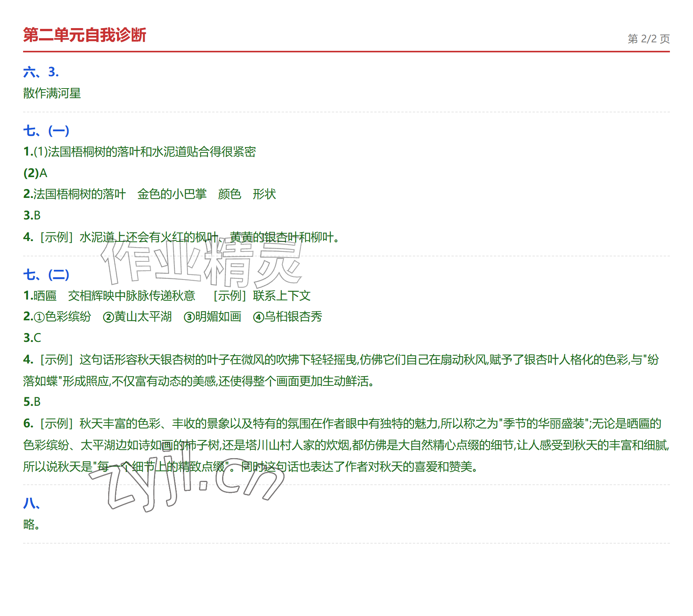The image size is (693, 616).
Task: Click the line starting 秋天丰富的色彩、丰收的景象
Action: (x=342, y=423)
